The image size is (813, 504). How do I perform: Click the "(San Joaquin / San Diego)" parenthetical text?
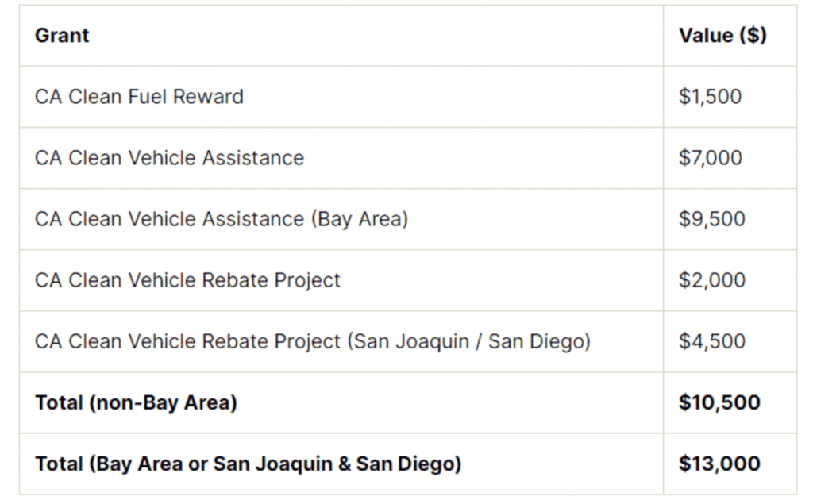468,341
